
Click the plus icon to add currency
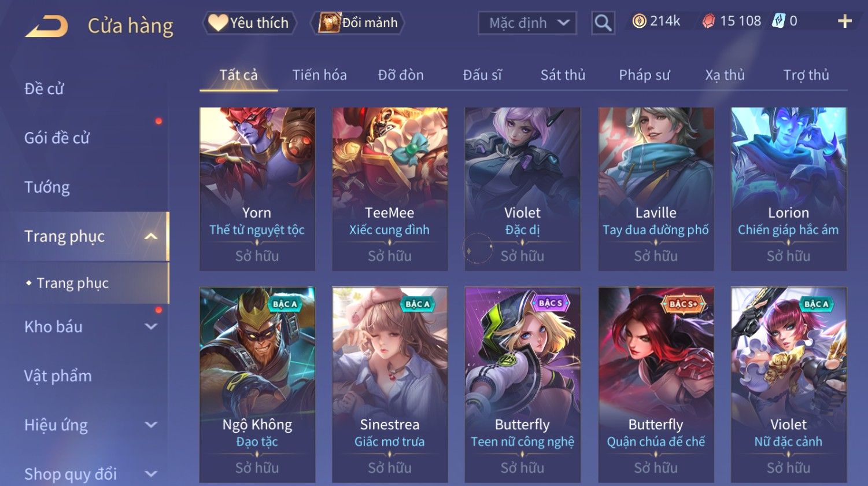845,21
